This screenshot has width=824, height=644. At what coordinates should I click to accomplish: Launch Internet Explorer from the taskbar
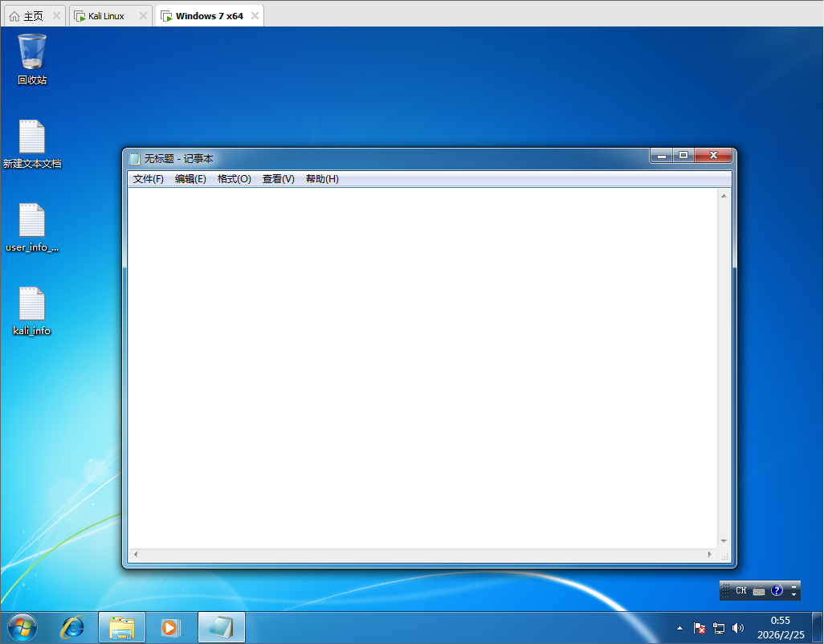pyautogui.click(x=72, y=627)
